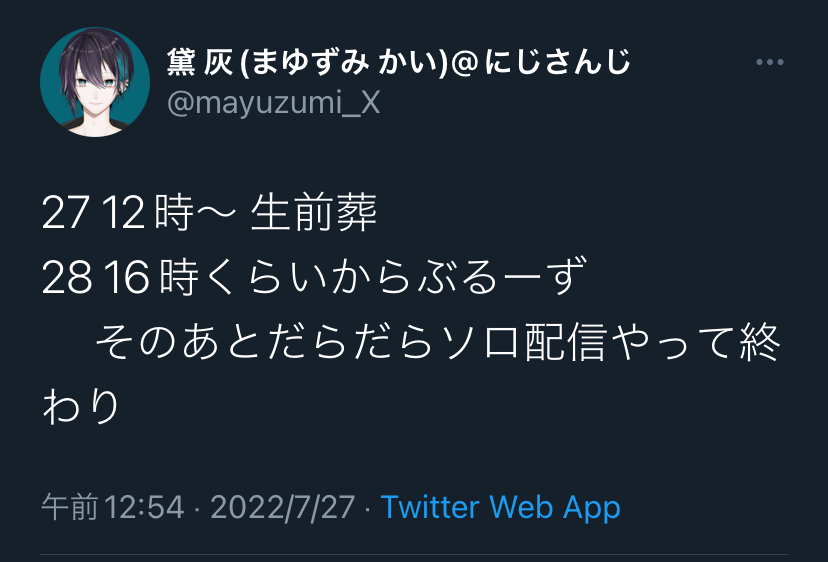This screenshot has height=562, width=828.
Task: Click the @mayuzumi_X handle
Action: pyautogui.click(x=274, y=102)
